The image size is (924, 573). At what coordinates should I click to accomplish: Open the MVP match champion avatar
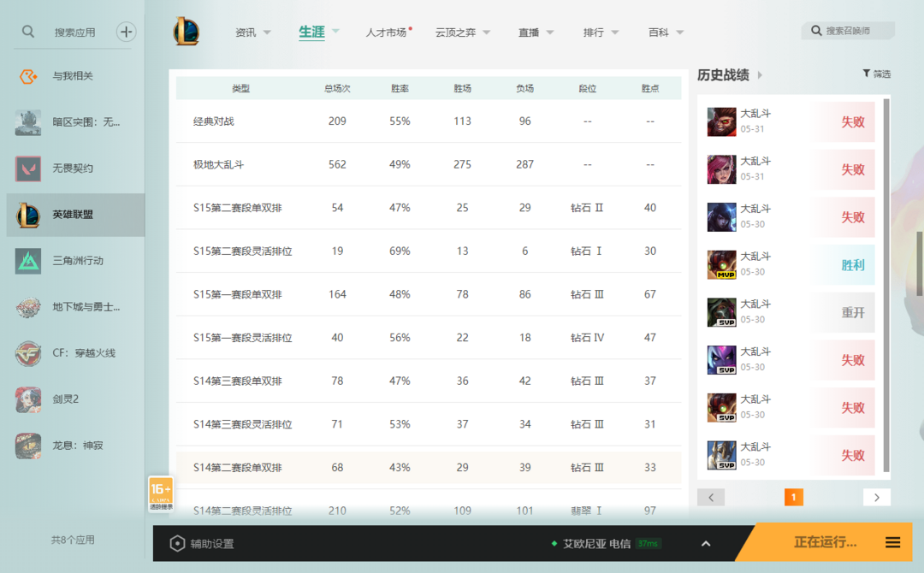(x=721, y=265)
